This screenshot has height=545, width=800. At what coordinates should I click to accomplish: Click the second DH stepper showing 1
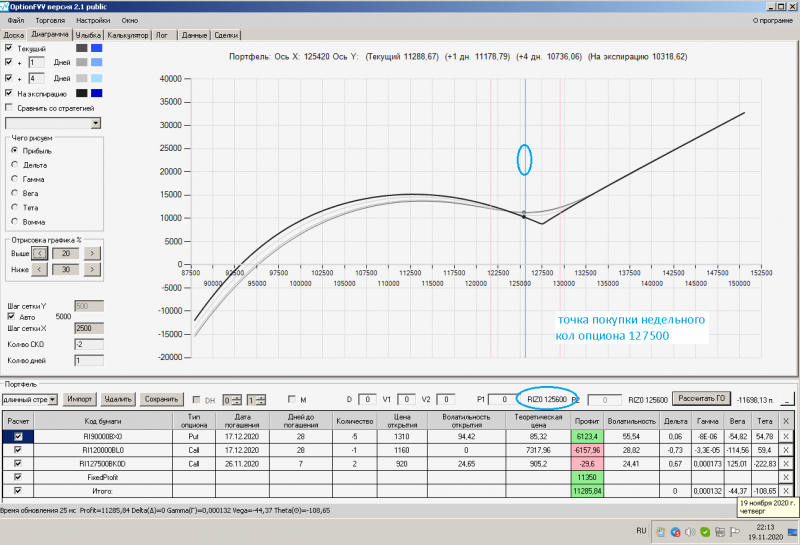coord(257,400)
